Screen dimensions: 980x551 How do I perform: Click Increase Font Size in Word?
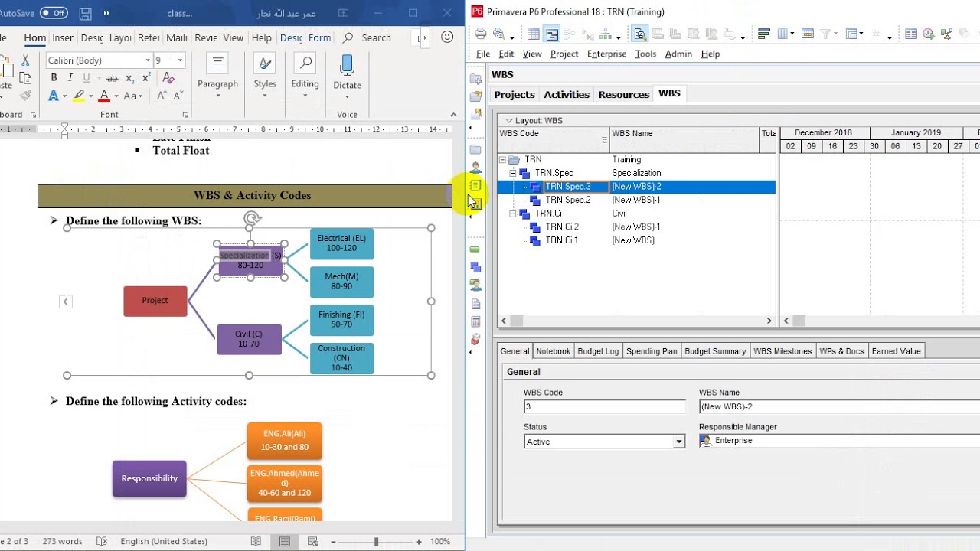[162, 96]
